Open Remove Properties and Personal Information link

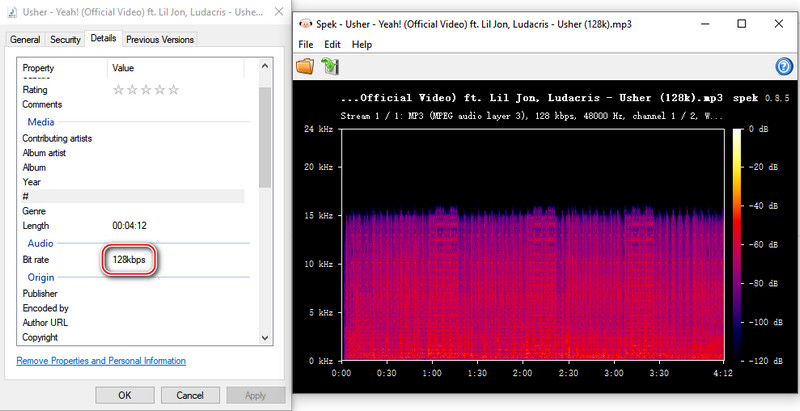(101, 361)
